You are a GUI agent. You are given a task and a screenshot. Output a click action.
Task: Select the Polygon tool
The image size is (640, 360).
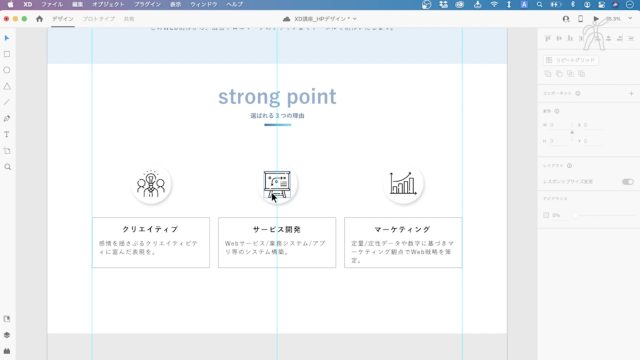tap(7, 86)
